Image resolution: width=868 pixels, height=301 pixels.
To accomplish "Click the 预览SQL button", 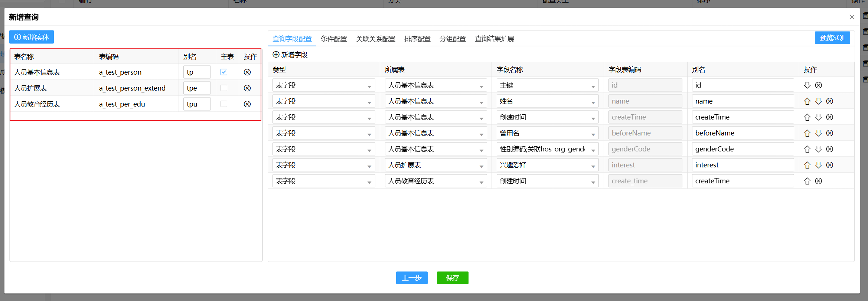I will click(832, 38).
